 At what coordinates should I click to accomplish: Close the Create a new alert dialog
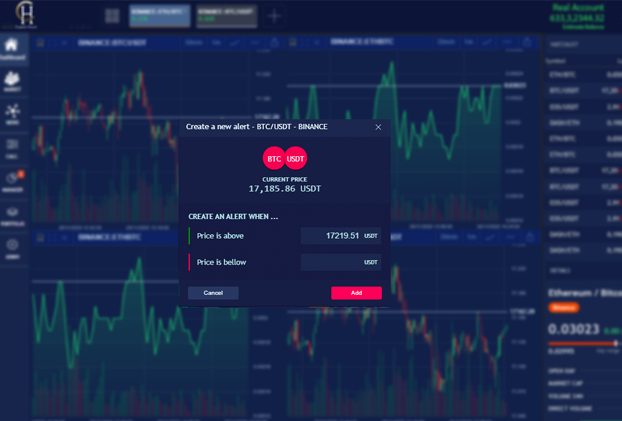coord(378,127)
